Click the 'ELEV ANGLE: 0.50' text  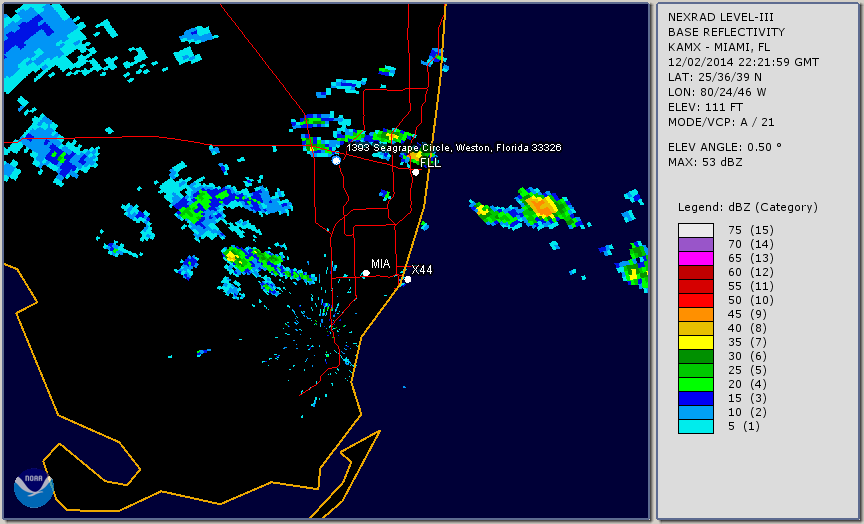point(725,147)
